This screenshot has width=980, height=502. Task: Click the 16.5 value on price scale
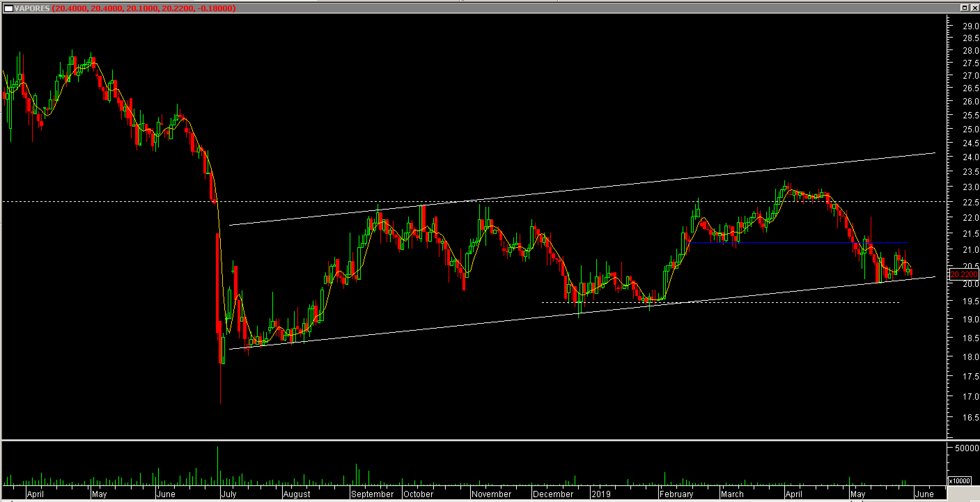tap(970, 417)
